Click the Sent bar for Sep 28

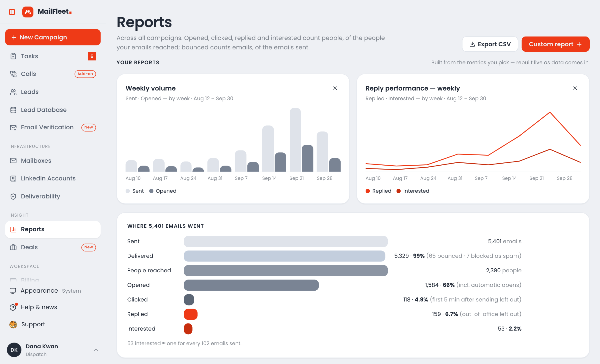point(323,152)
